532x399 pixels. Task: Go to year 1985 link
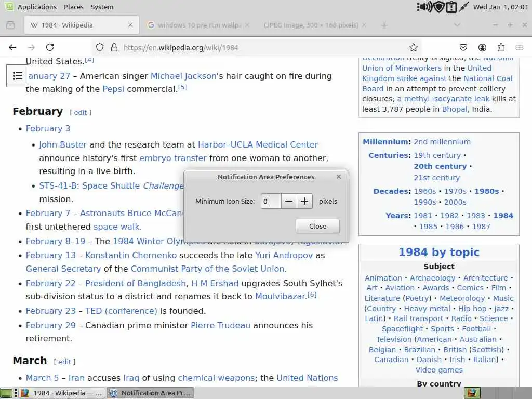click(x=428, y=227)
